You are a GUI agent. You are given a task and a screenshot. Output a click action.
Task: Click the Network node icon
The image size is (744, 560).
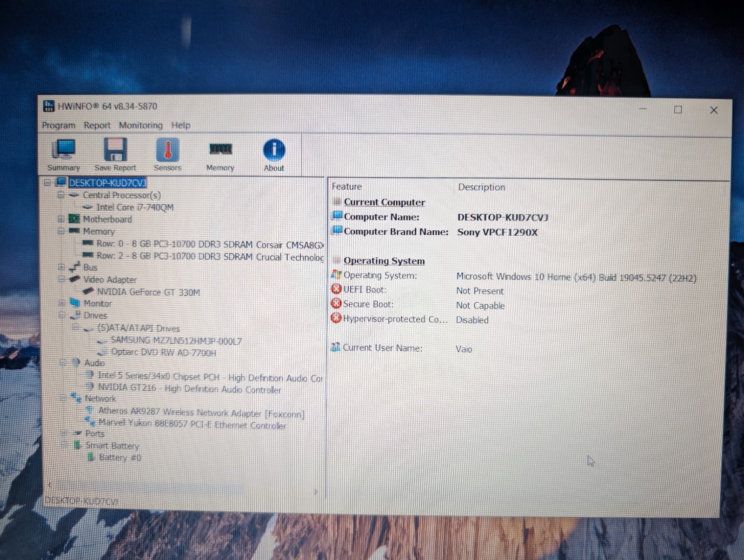point(76,398)
